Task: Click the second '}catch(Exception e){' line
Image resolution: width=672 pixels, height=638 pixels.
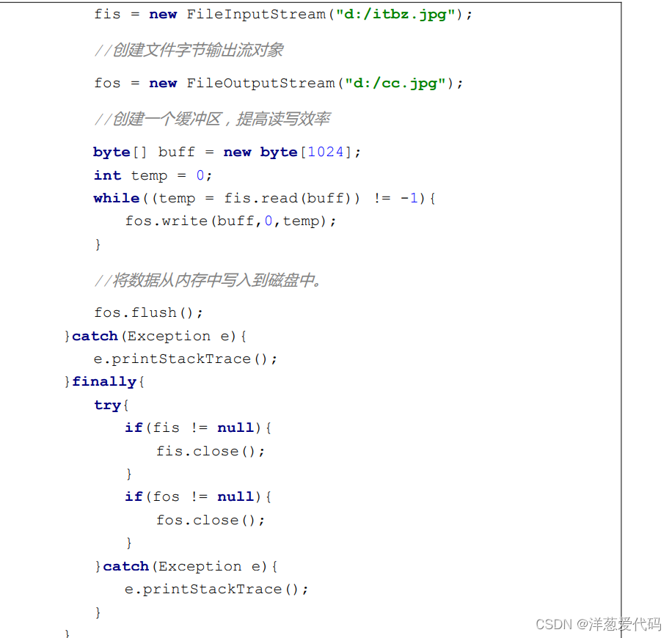Action: pyautogui.click(x=186, y=566)
